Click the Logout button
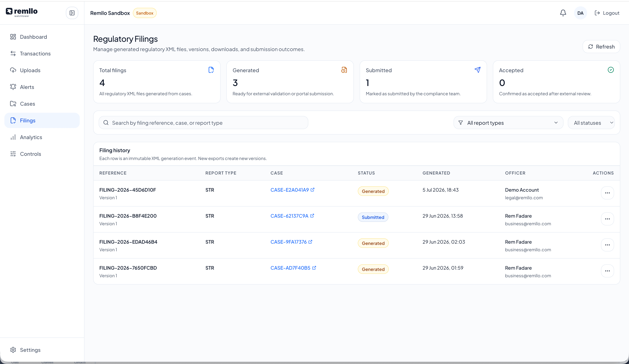This screenshot has width=629, height=364. point(607,13)
